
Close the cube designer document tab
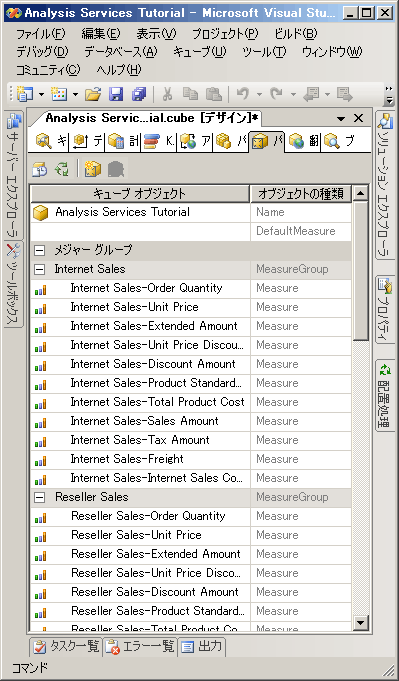tap(358, 118)
